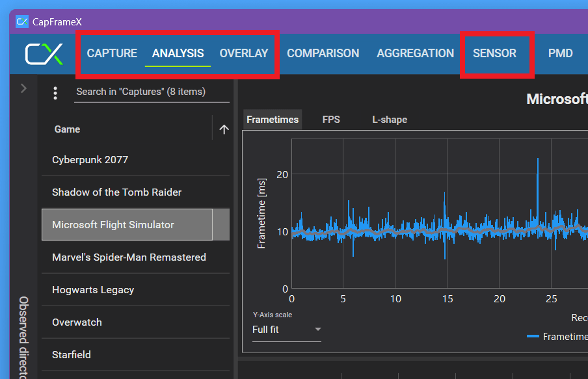Click the Observed directory vertical label

tap(23, 337)
